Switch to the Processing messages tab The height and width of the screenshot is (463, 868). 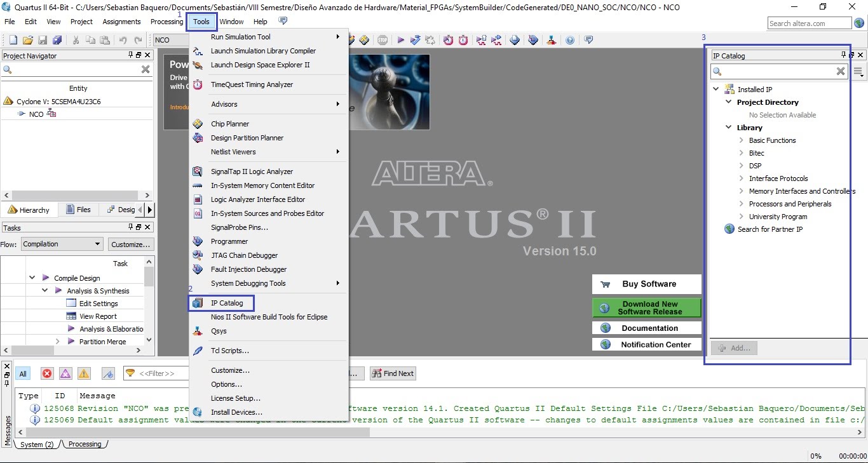(85, 445)
